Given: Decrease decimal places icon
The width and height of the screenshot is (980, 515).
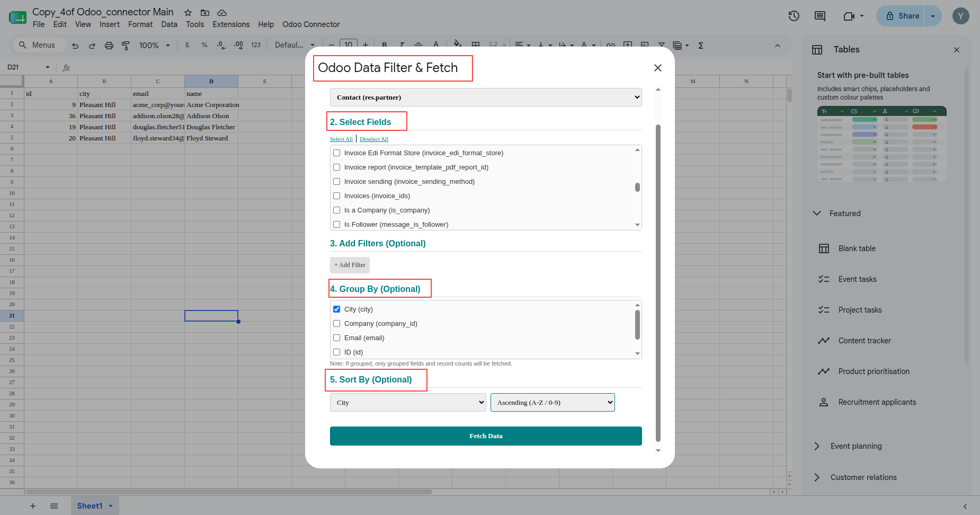Looking at the screenshot, I should coord(221,45).
